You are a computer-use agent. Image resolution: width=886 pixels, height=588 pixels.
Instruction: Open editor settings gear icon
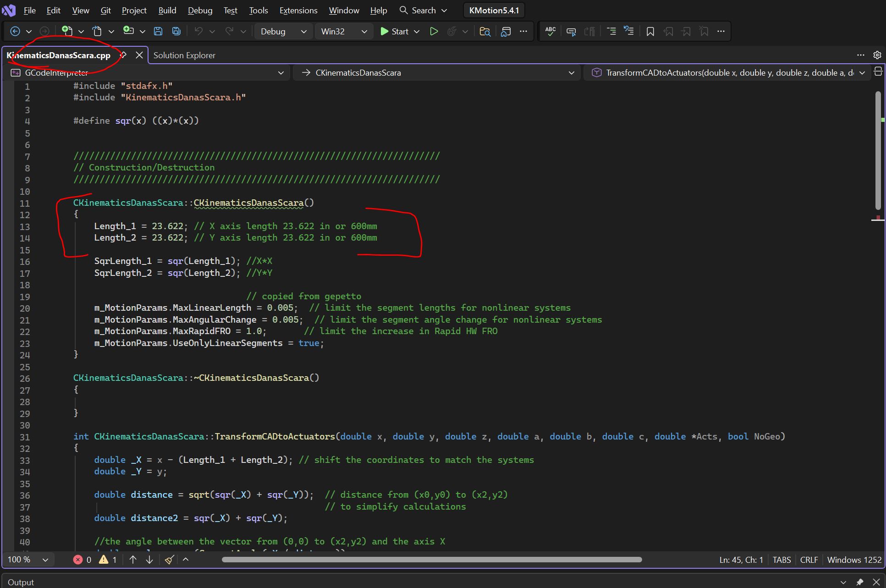point(877,55)
